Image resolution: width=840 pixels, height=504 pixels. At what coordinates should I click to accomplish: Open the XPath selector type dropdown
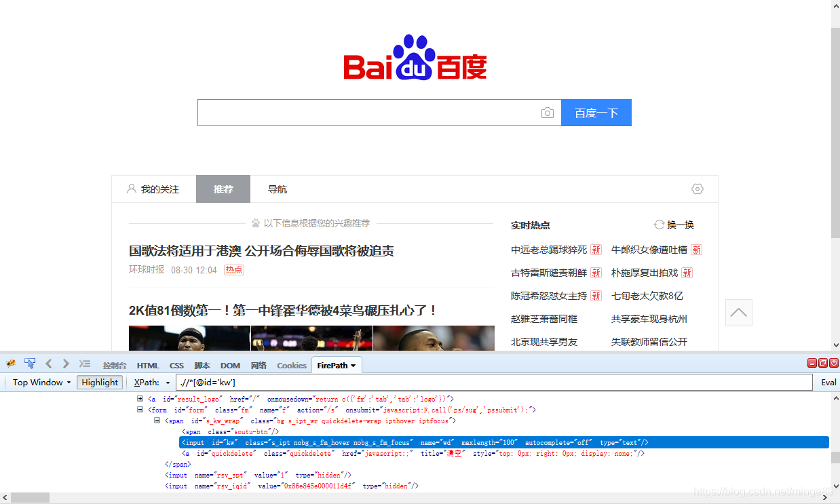(x=168, y=383)
